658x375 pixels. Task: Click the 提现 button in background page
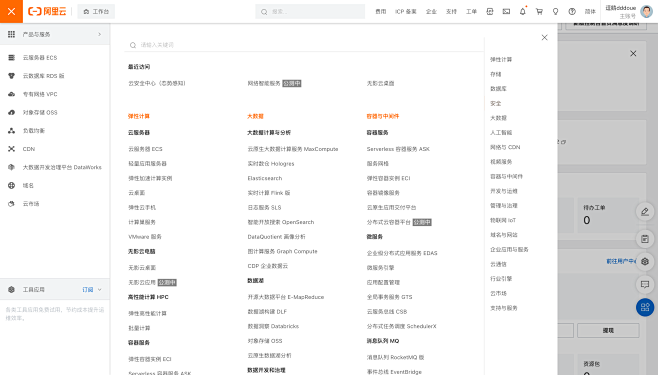pyautogui.click(x=608, y=331)
